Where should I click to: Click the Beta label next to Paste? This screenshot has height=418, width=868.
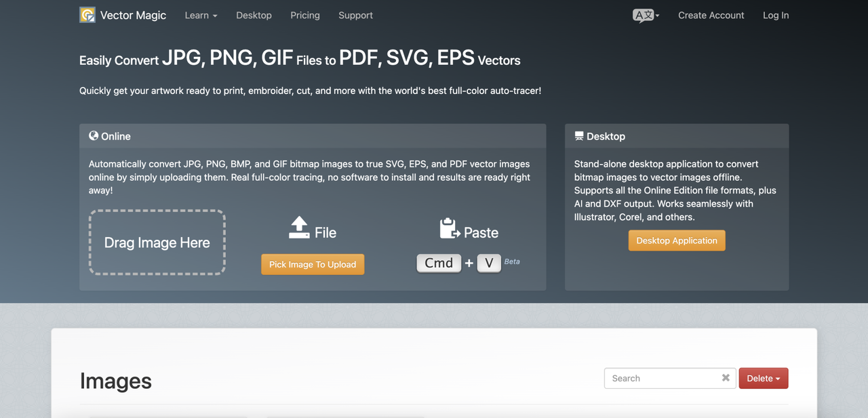click(512, 262)
